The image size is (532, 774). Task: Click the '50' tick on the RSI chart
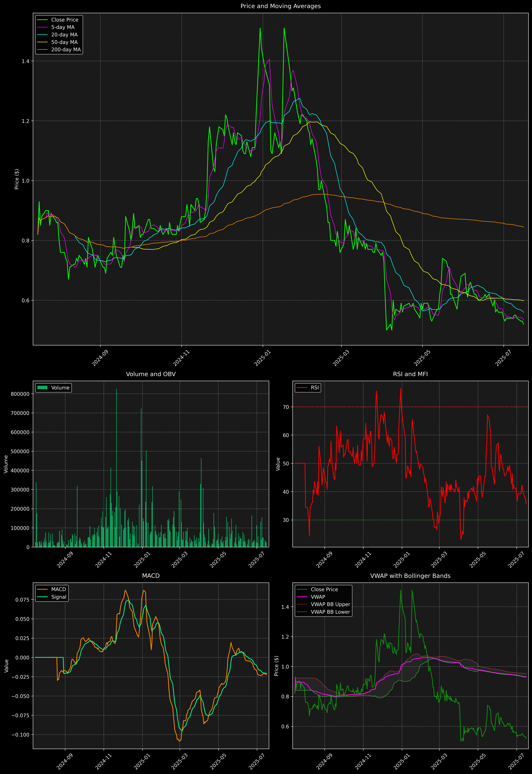pyautogui.click(x=286, y=463)
